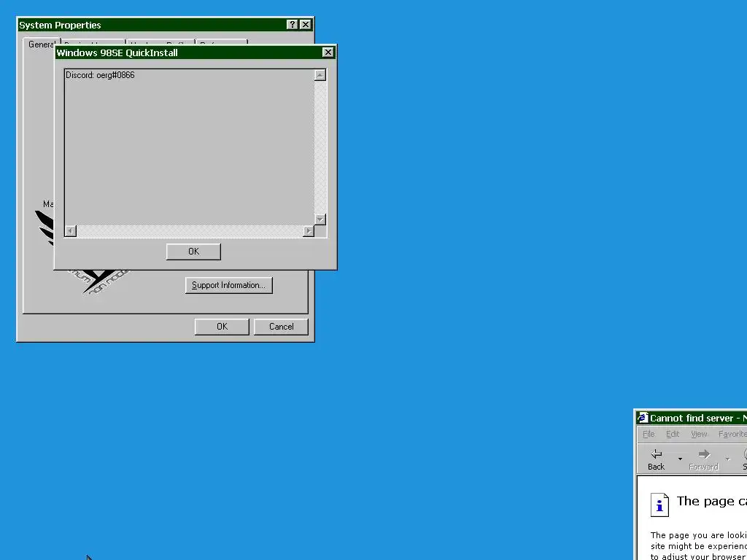This screenshot has width=747, height=560.
Task: Open the View menu in Internet Explorer
Action: point(699,434)
